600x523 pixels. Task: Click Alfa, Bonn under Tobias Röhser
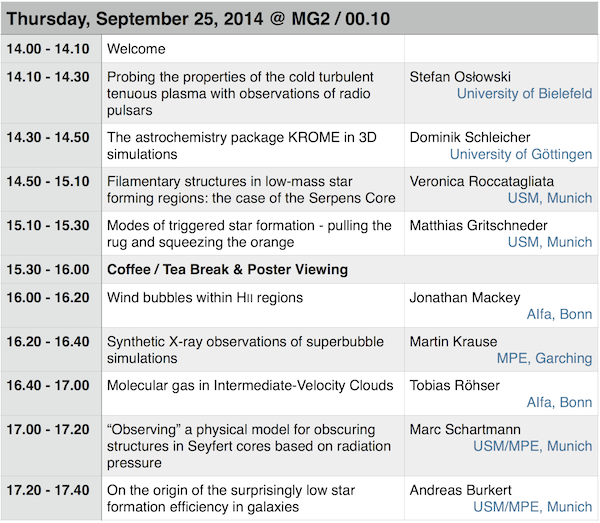[559, 402]
